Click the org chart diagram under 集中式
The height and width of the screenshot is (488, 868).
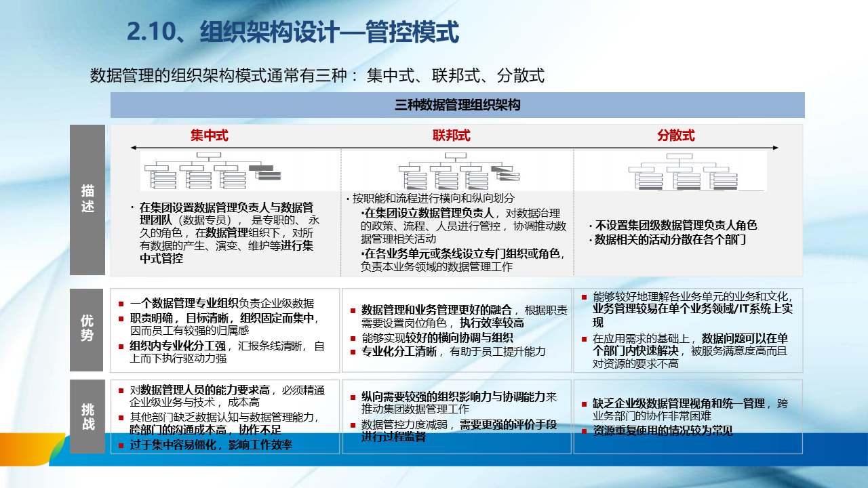(x=212, y=171)
